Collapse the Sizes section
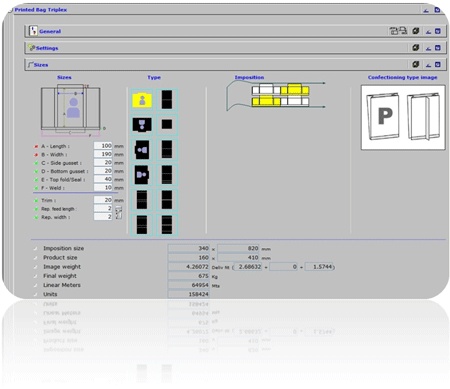 tap(429, 65)
